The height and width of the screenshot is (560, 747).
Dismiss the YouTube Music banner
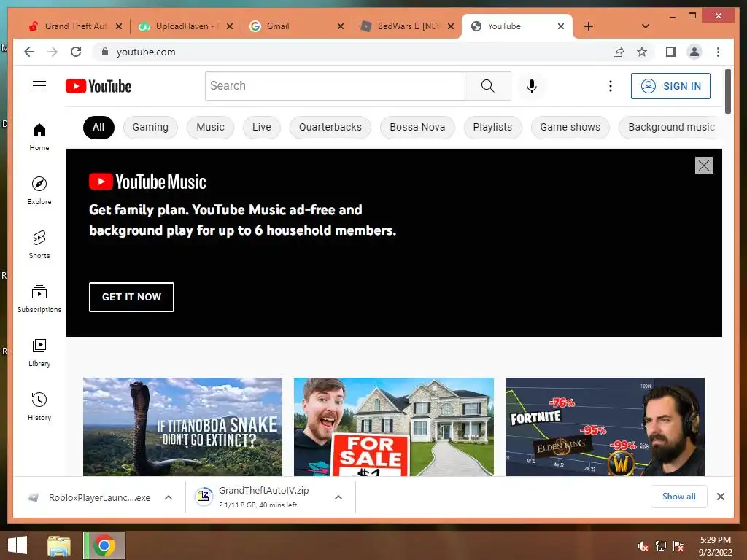pyautogui.click(x=704, y=166)
